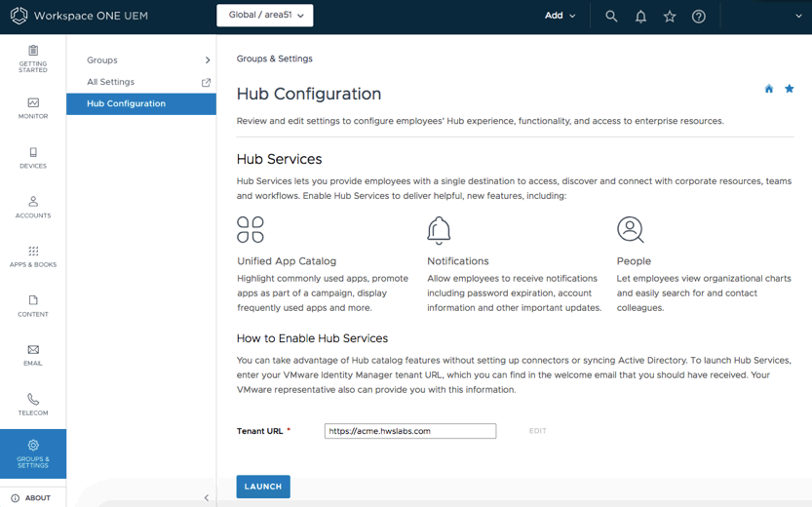The width and height of the screenshot is (812, 507).
Task: Focus the Tenant URL input field
Action: click(410, 431)
